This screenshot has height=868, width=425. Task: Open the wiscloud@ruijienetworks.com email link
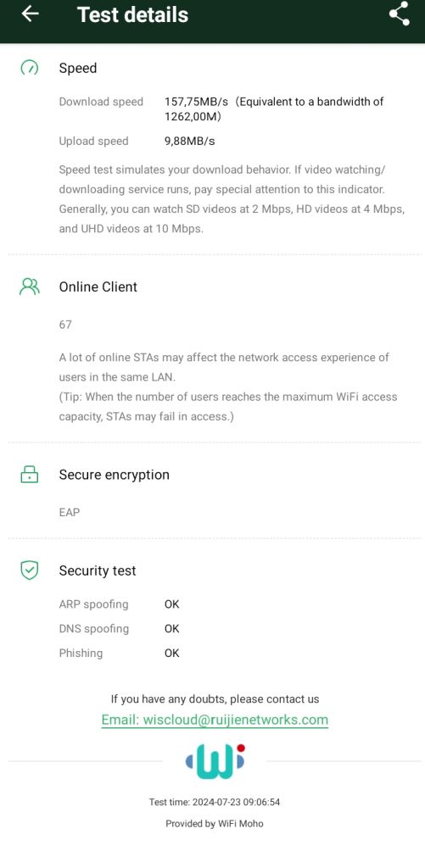pyautogui.click(x=215, y=720)
